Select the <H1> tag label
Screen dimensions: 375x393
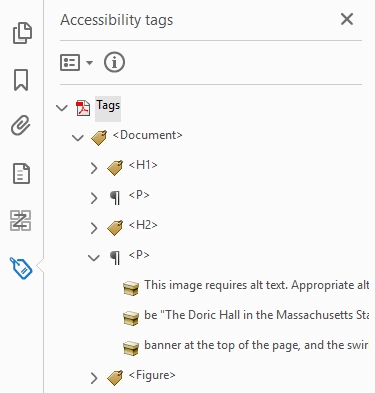(x=143, y=165)
